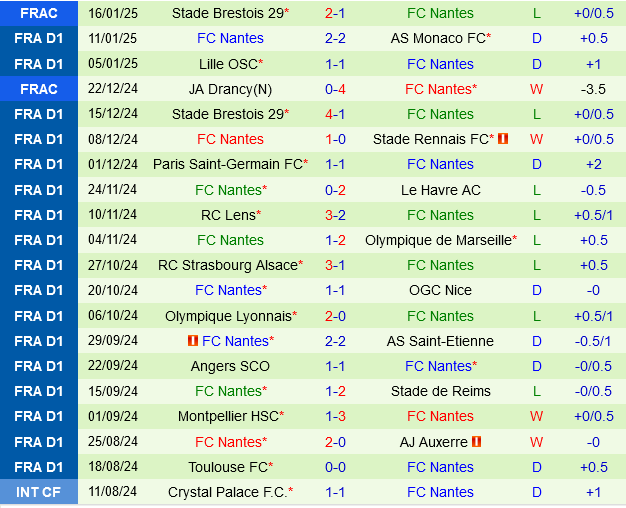
Task: Click the red card icon beside AJ Auxerre
Action: point(476,441)
